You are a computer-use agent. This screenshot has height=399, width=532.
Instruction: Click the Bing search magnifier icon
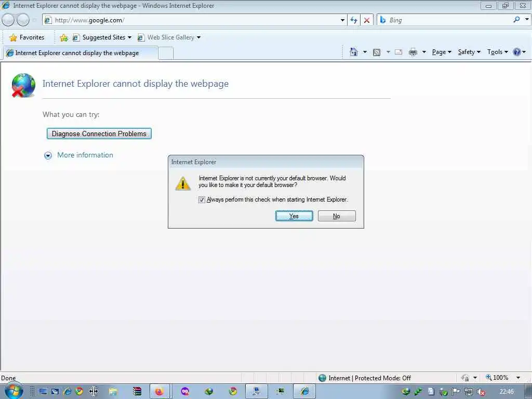(x=516, y=20)
